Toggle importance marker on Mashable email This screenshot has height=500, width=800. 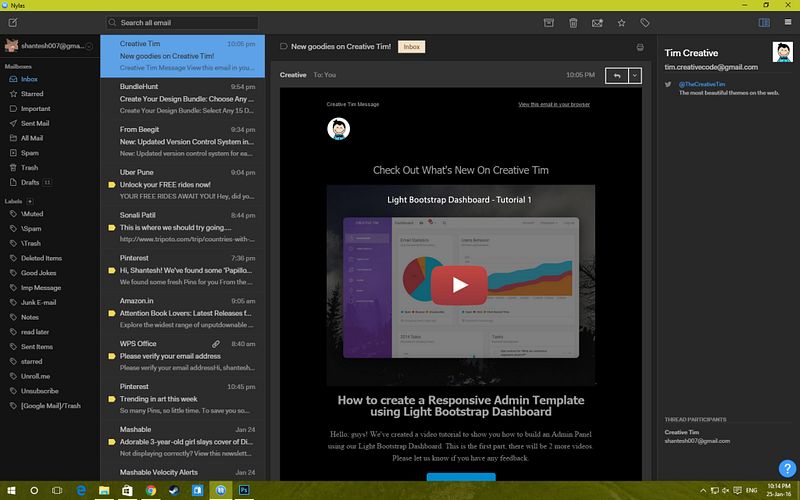tap(112, 442)
